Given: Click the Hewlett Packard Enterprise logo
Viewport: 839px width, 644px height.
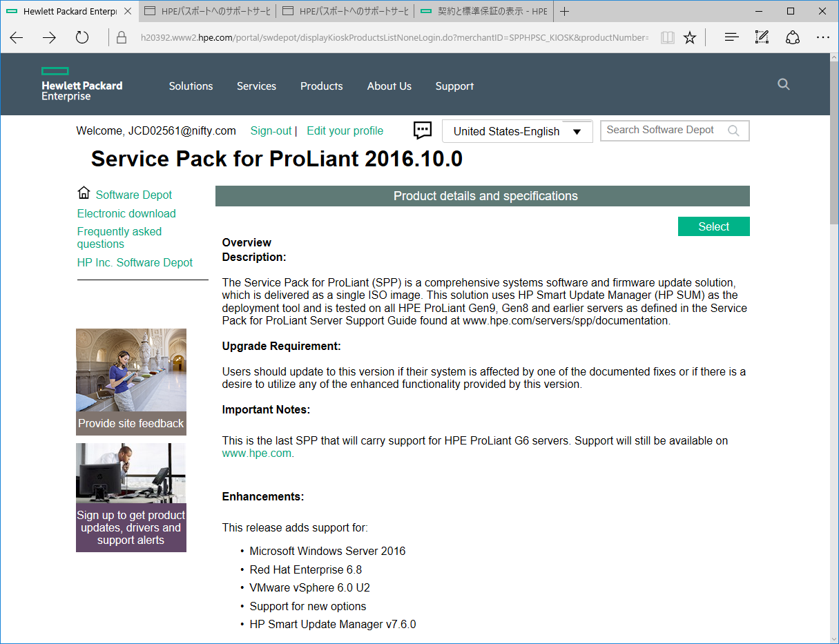Looking at the screenshot, I should pyautogui.click(x=81, y=84).
